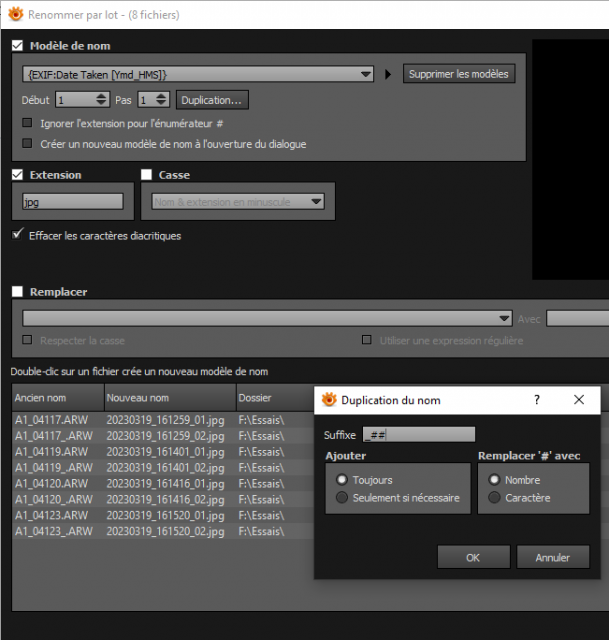
Task: Close the Duplication du nom dialog
Action: [x=579, y=400]
